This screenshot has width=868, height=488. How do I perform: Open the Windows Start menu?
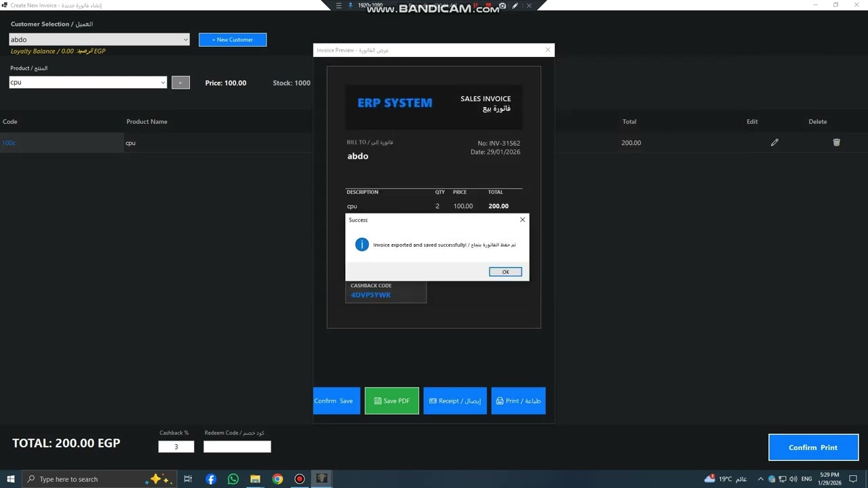click(x=11, y=479)
